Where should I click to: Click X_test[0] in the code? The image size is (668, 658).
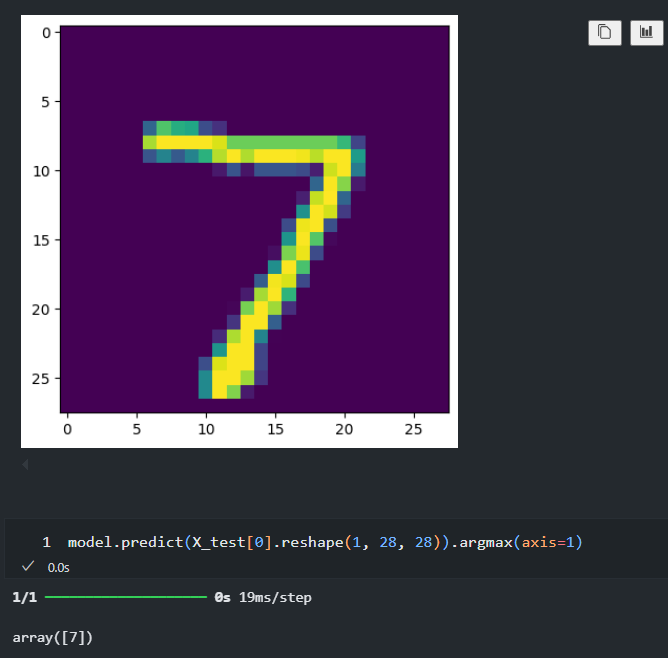pos(232,542)
